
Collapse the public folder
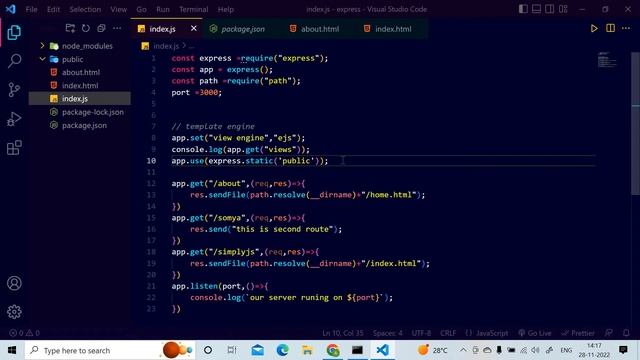[x=80, y=59]
